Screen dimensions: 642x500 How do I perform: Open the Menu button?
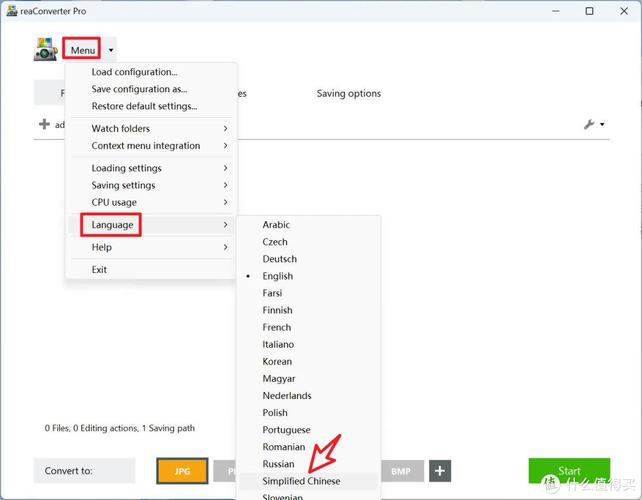(82, 50)
